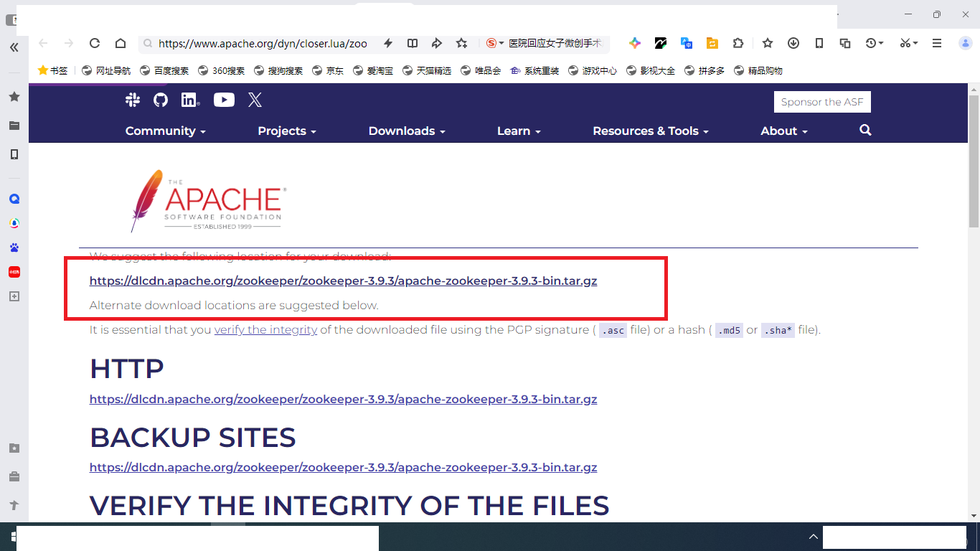
Task: Open the user profile avatar
Action: point(966,43)
